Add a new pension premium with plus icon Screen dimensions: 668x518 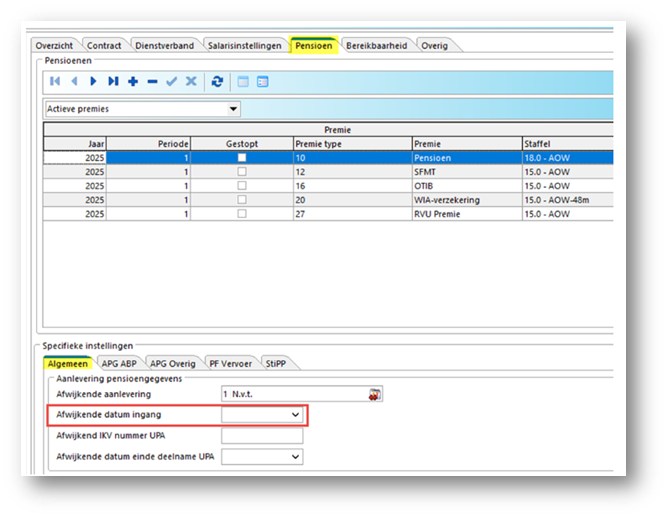(133, 81)
